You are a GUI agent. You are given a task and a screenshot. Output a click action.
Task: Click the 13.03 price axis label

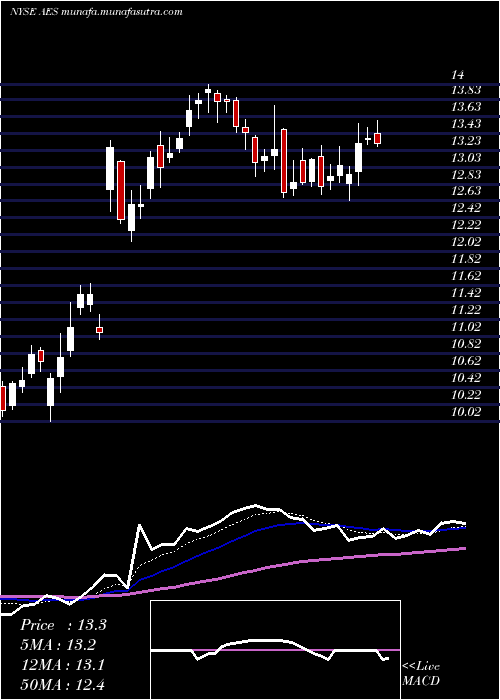pyautogui.click(x=466, y=158)
